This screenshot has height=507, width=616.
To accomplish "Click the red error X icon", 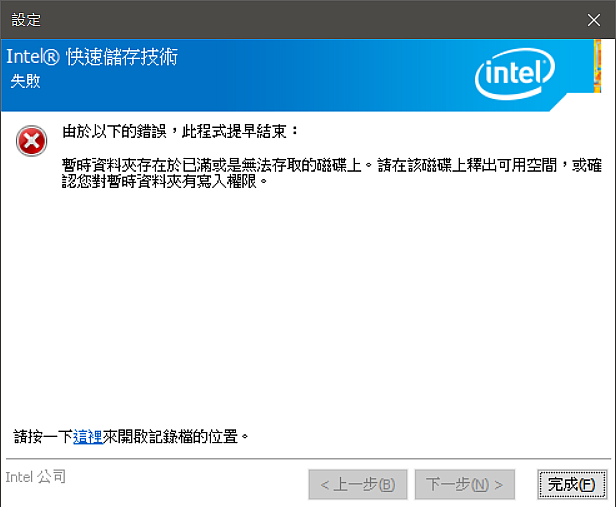I will [x=31, y=141].
